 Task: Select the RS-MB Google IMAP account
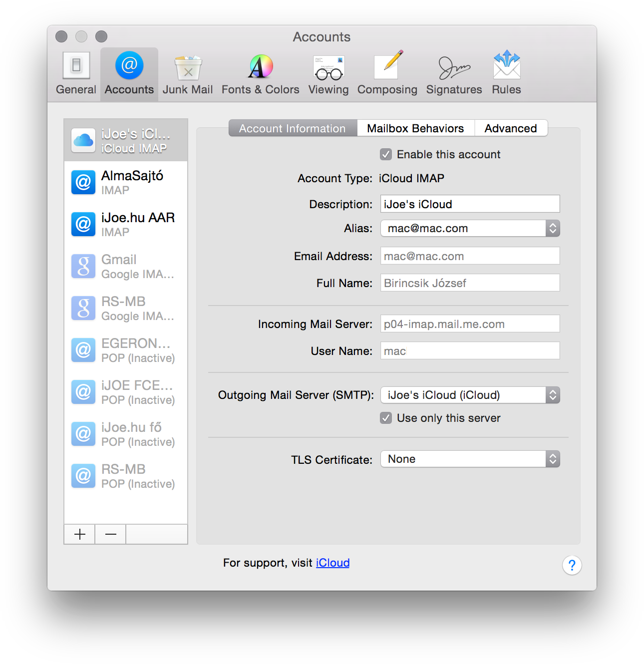[x=126, y=308]
